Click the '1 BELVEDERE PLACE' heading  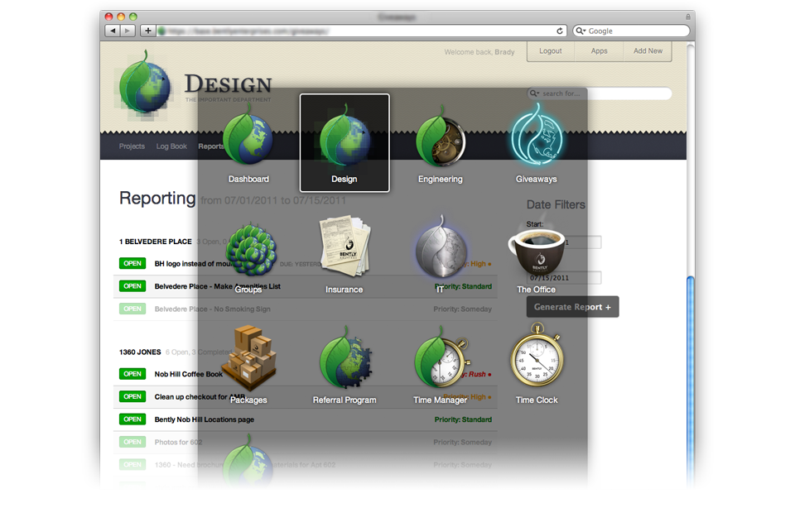[x=155, y=242]
